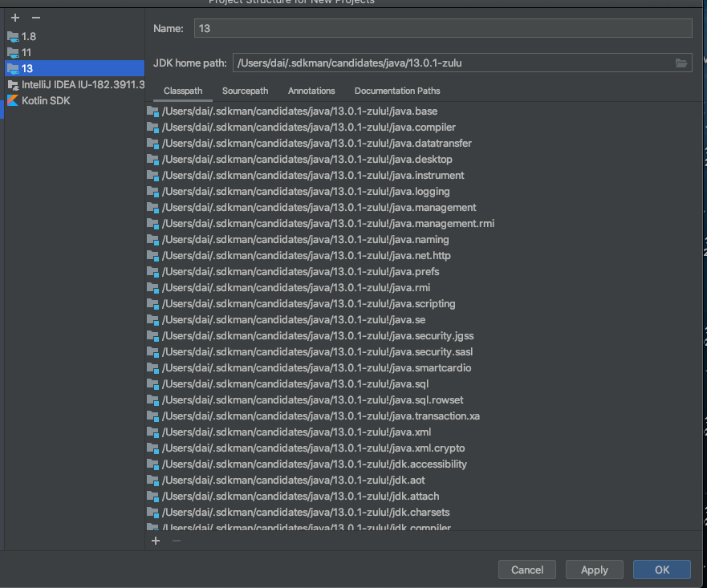Select the 11 JDK entry
This screenshot has width=707, height=588.
pos(75,53)
